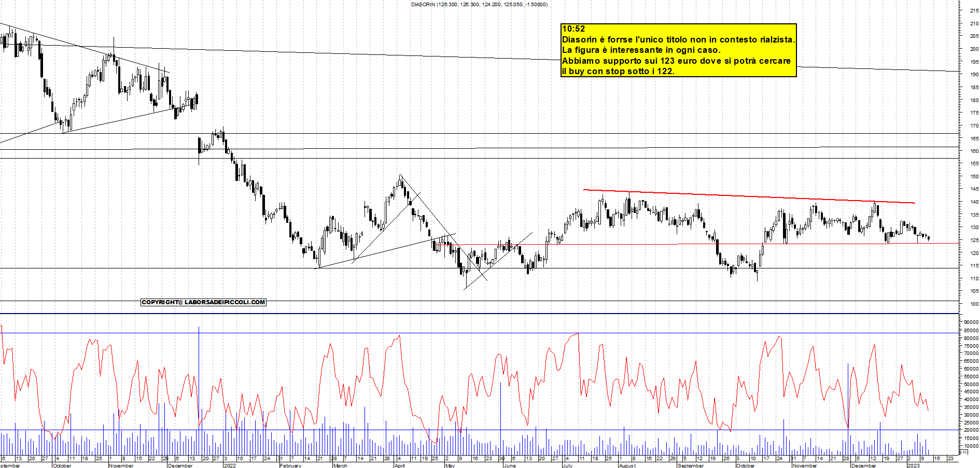The image size is (980, 468).
Task: Click the 150 price level on the axis
Action: (973, 176)
